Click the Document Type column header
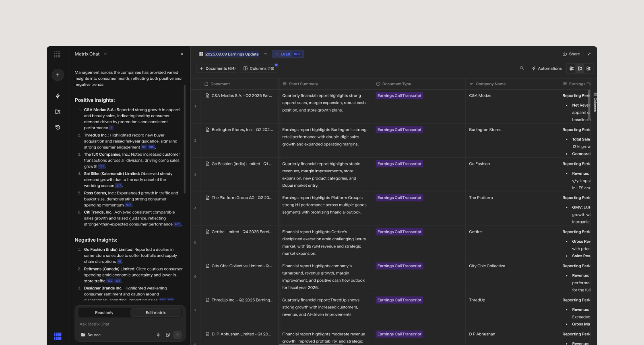Screen dimensions: 644x345 (x=419, y=84)
